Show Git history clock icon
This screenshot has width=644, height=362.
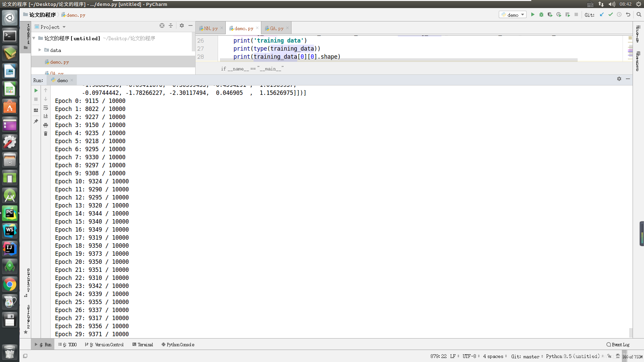(619, 15)
